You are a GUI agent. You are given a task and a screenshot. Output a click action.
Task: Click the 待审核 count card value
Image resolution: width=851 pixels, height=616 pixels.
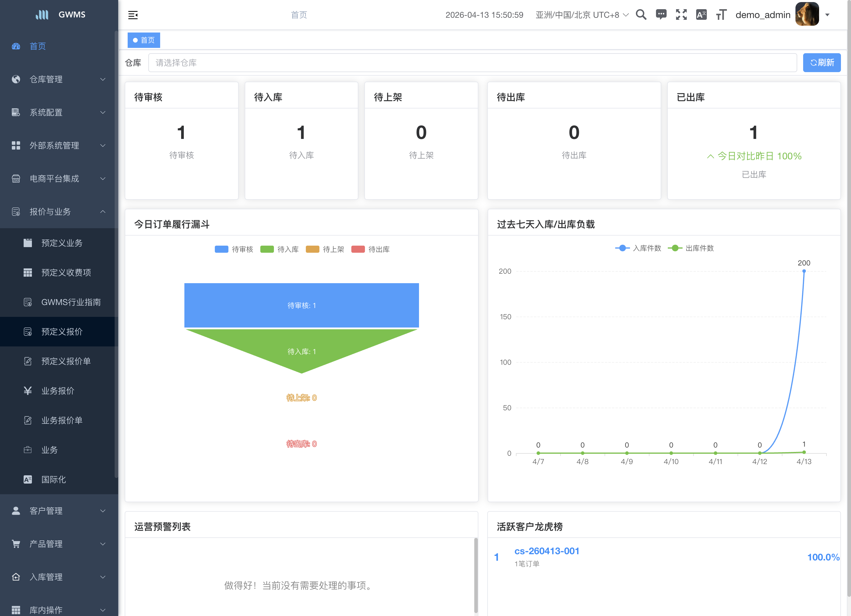pos(181,132)
